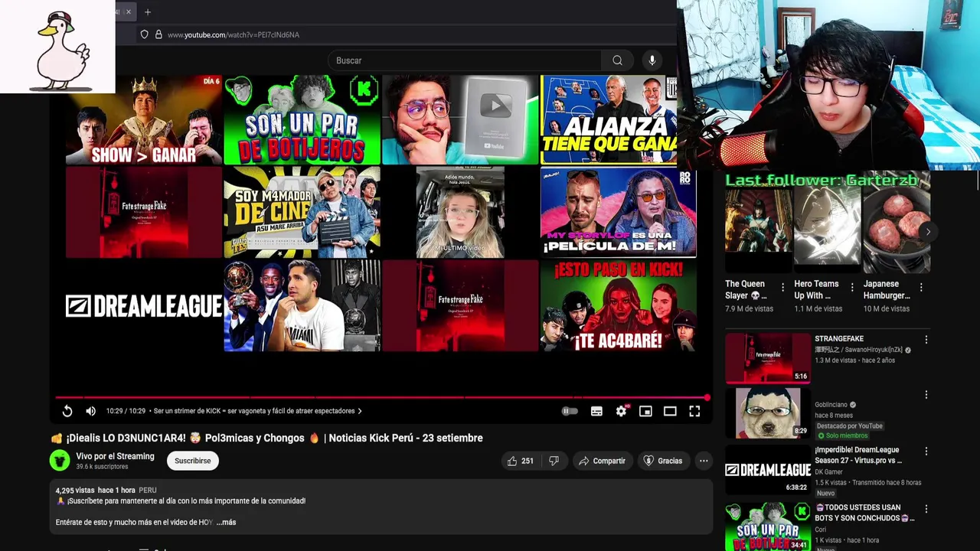Click the YouTube search field
Screen dimensions: 980x551
tap(465, 60)
